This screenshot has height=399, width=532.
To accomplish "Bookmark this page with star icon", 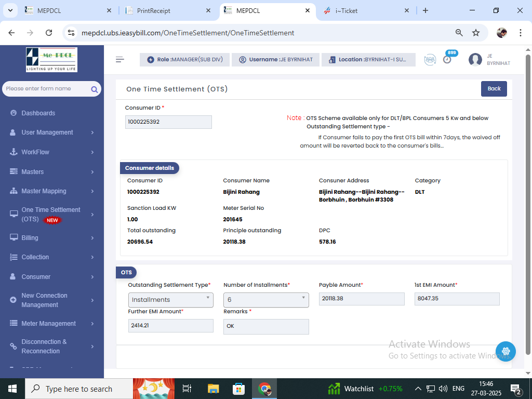I will (476, 33).
